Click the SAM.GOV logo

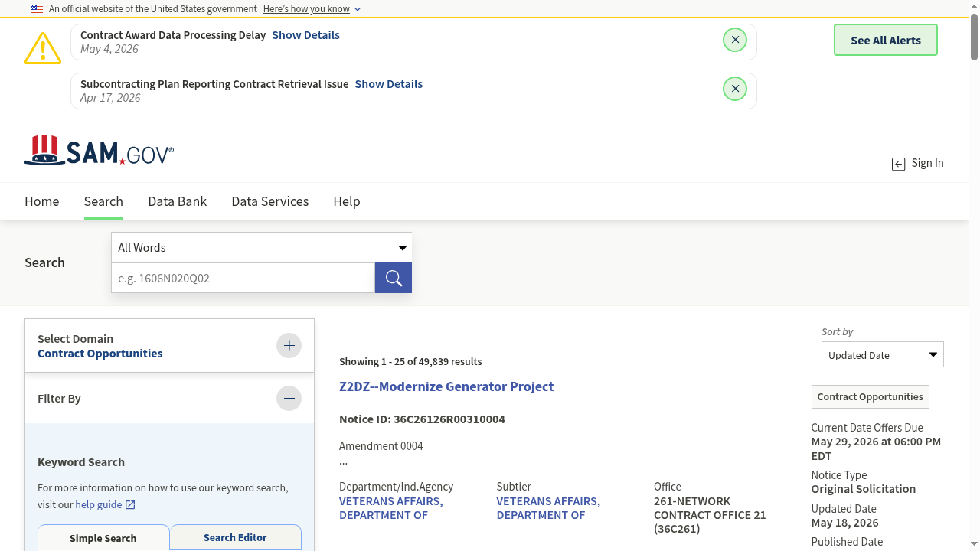pos(100,150)
